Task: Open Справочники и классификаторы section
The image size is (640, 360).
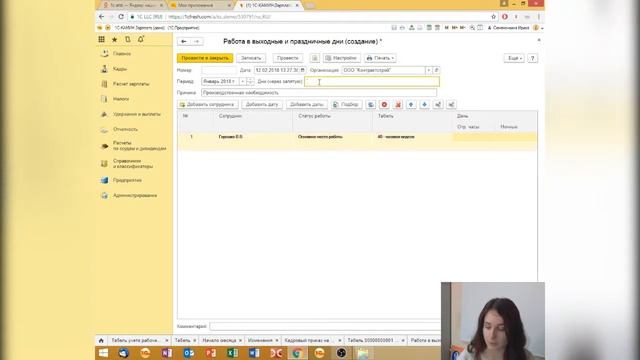Action: pos(133,164)
